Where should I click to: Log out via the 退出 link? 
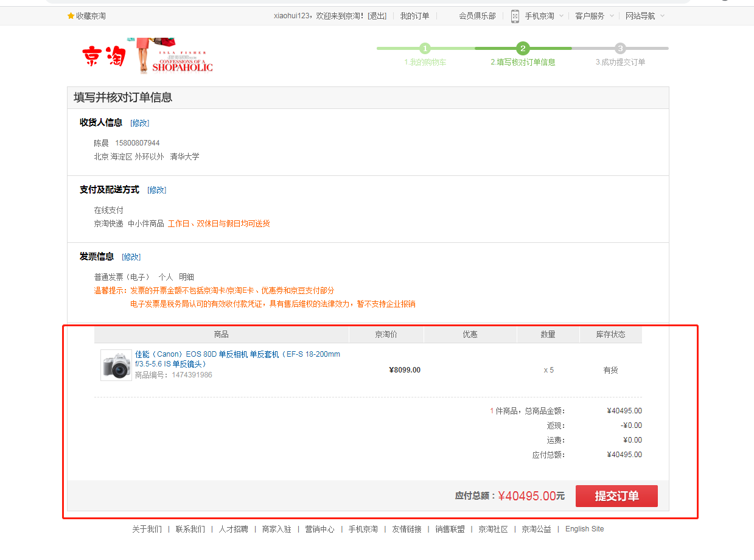[377, 16]
